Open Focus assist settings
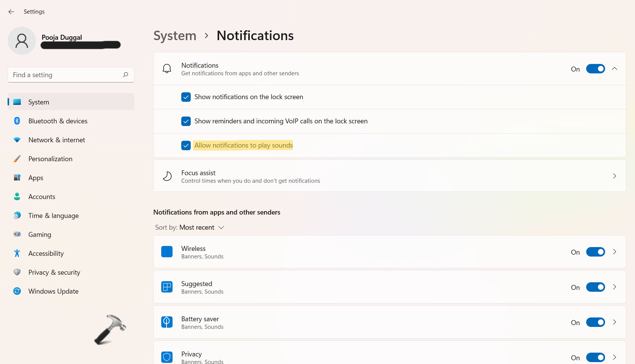Image resolution: width=635 pixels, height=364 pixels. [x=389, y=176]
